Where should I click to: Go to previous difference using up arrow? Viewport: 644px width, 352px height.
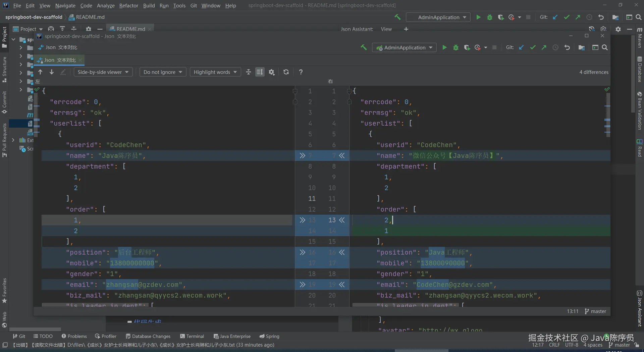(x=40, y=72)
